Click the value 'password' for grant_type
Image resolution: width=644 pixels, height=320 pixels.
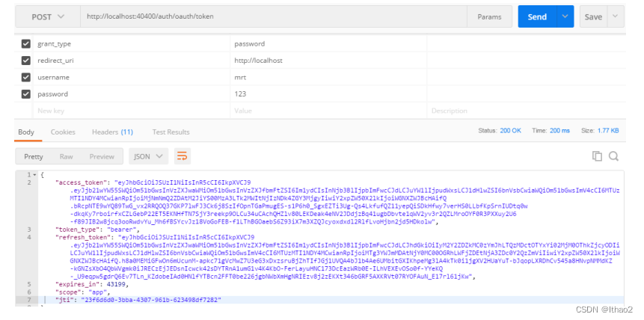(x=249, y=43)
